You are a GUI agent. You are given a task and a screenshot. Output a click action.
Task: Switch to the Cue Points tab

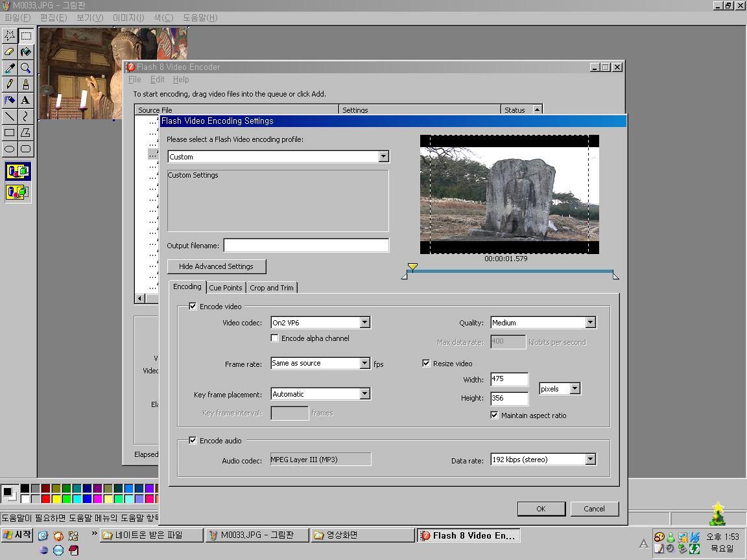[x=226, y=288]
